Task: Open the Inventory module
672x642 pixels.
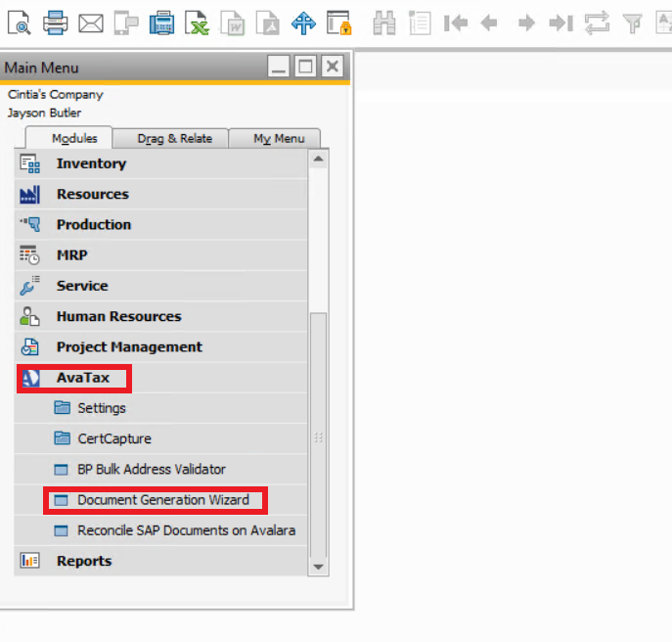Action: pyautogui.click(x=161, y=163)
